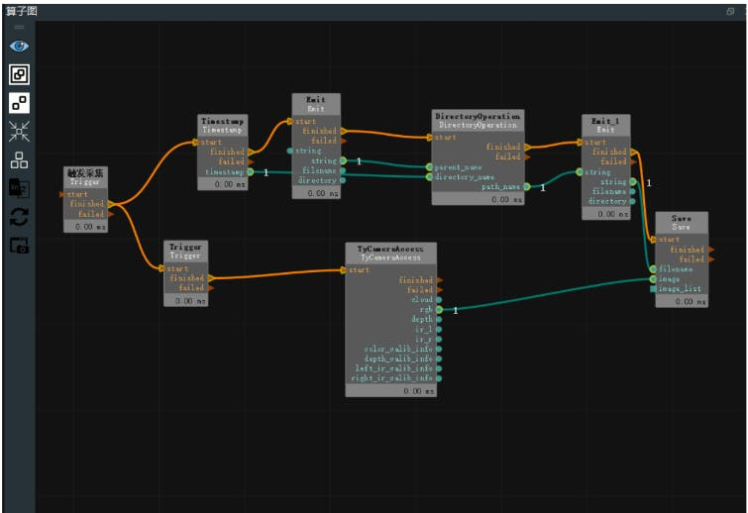This screenshot has width=748, height=513.
Task: Click the failed port of 触发采集 node
Action: pyautogui.click(x=111, y=214)
